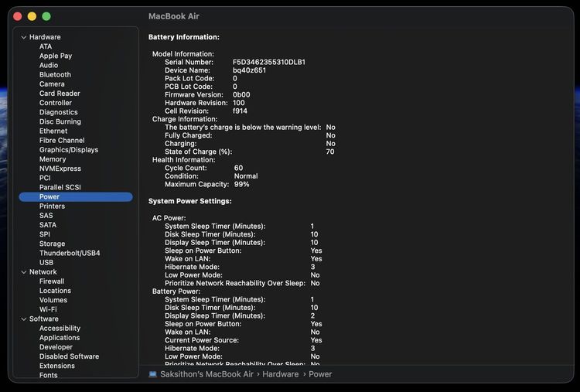This screenshot has height=392, width=580.
Task: Click the battery serial number value
Action: click(268, 62)
